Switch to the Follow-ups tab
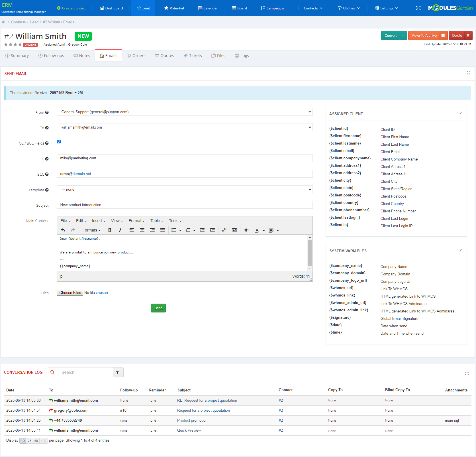This screenshot has width=476, height=457. click(x=51, y=55)
